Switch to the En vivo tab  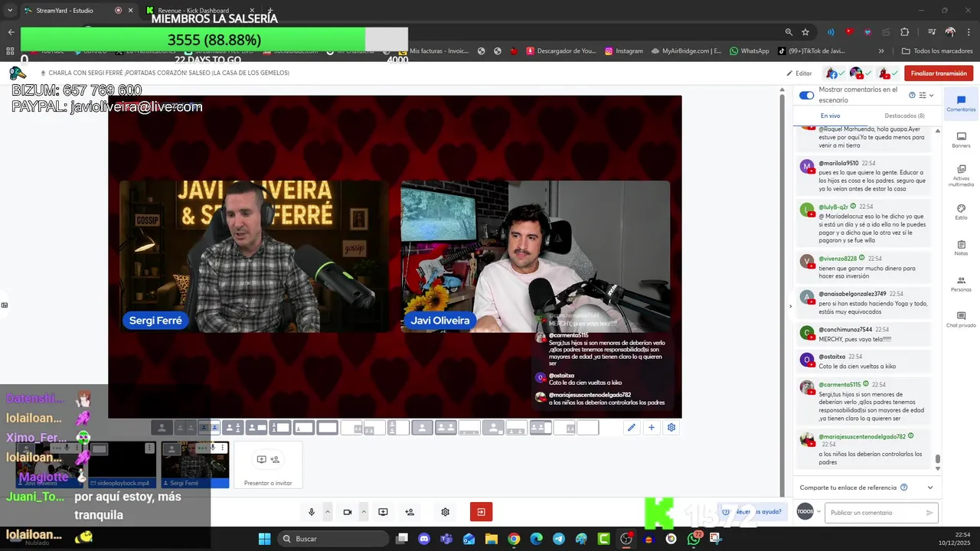(x=830, y=116)
